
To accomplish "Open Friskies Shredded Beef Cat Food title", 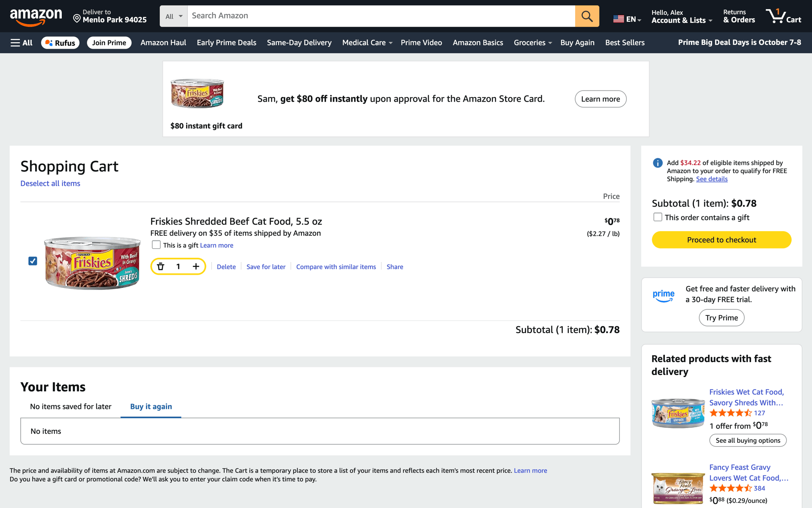I will coord(236,221).
